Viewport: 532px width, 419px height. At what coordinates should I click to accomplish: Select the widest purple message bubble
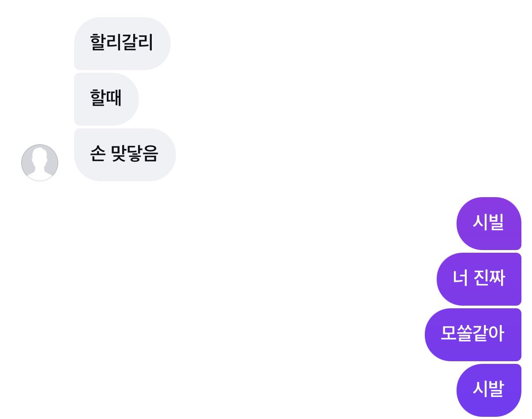(473, 335)
